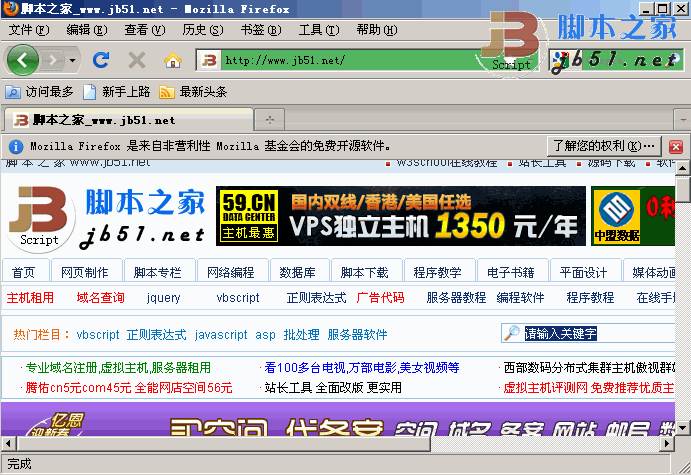Click the 程序教程 link
The width and height of the screenshot is (691, 475).
pos(591,298)
